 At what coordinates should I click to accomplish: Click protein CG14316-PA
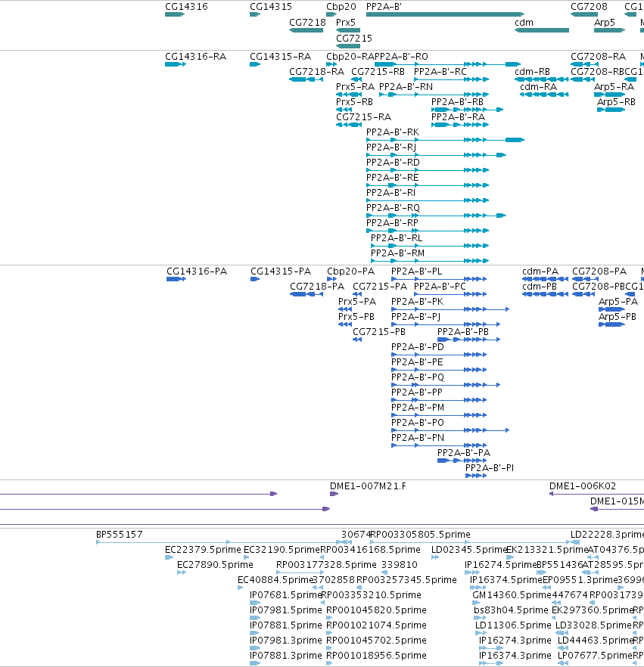[x=197, y=271]
